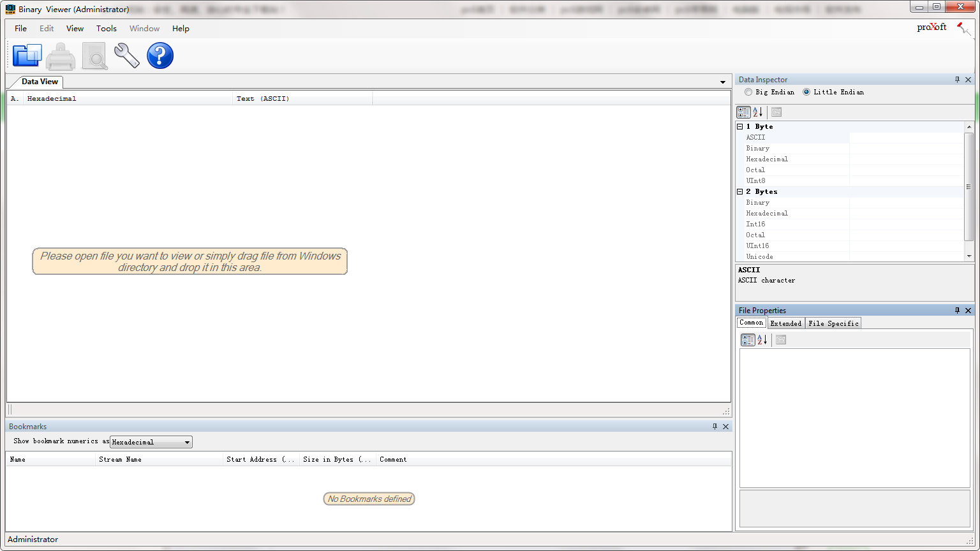Click the Stream Name column header

coord(160,459)
